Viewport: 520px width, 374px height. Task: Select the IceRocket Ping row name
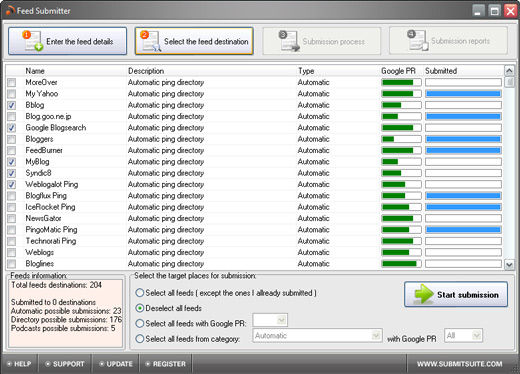click(x=50, y=207)
